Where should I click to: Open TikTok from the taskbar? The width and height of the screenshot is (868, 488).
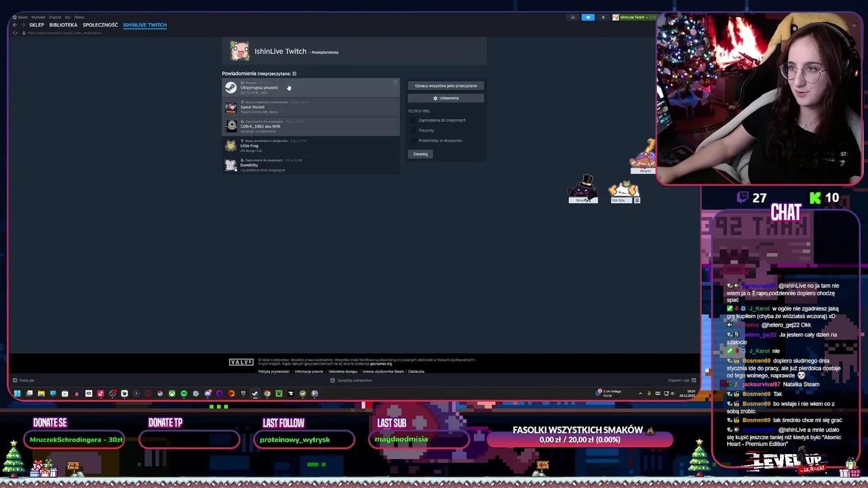pyautogui.click(x=101, y=393)
